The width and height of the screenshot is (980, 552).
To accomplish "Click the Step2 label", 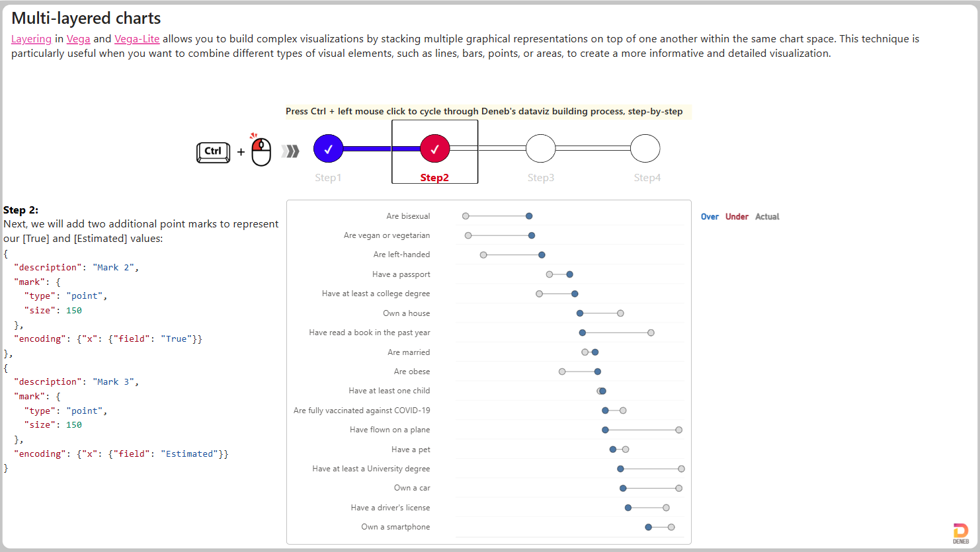I will coord(434,178).
